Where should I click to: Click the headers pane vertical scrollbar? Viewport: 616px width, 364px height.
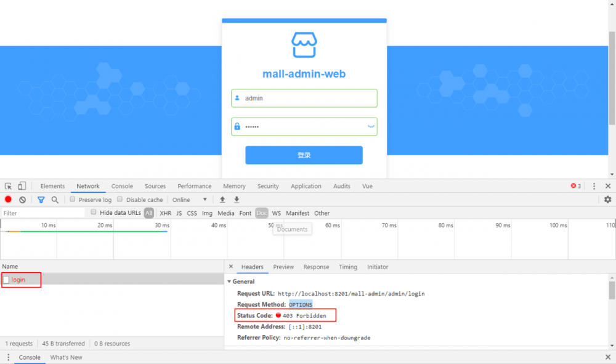point(612,291)
